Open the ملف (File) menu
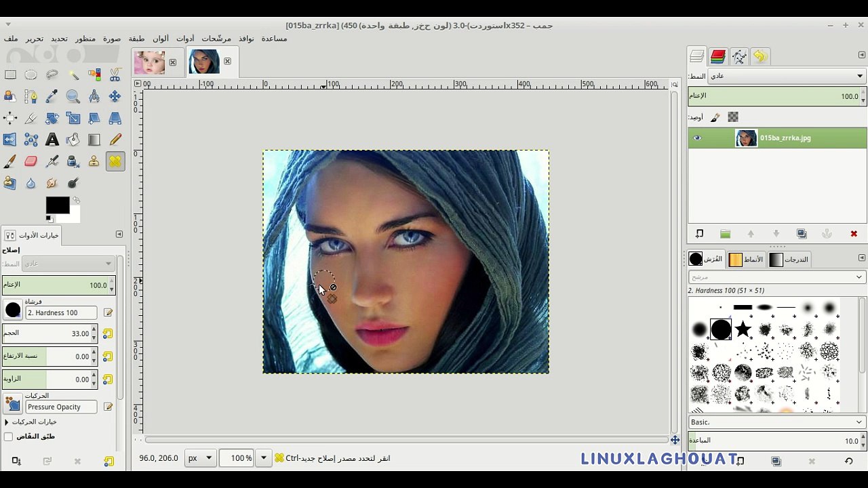 [x=11, y=39]
